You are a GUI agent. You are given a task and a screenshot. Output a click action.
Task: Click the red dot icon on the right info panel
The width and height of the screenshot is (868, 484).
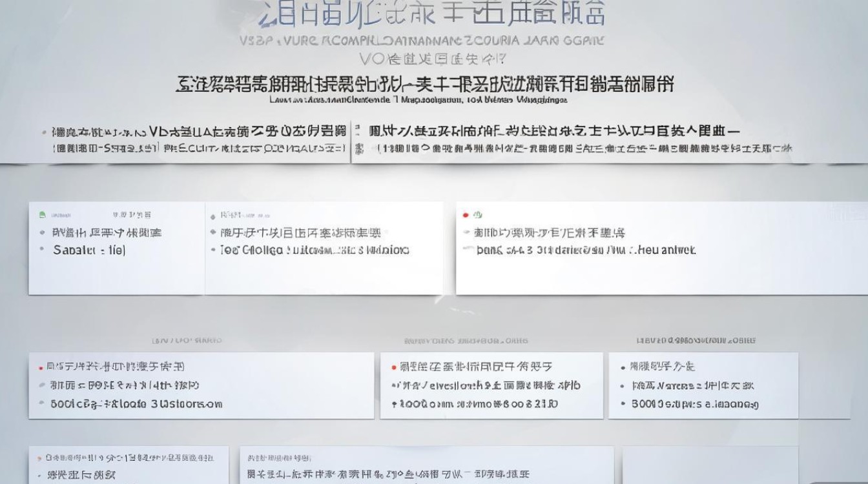[x=465, y=214]
